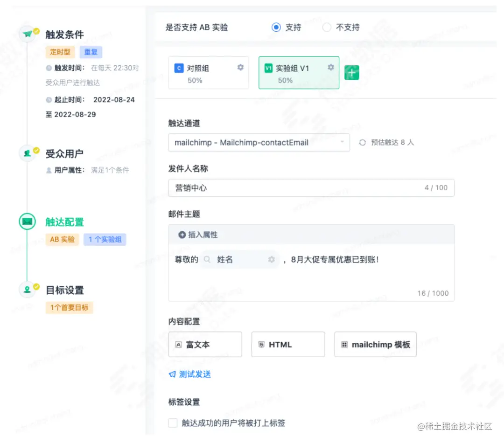Click the person icon next to 用户属性

point(49,170)
